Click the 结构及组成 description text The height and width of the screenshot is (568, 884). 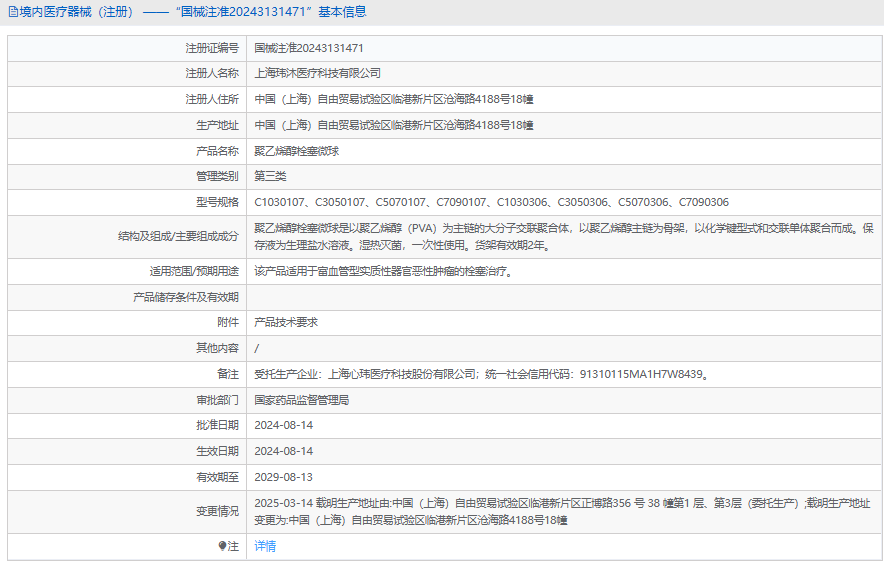point(563,236)
